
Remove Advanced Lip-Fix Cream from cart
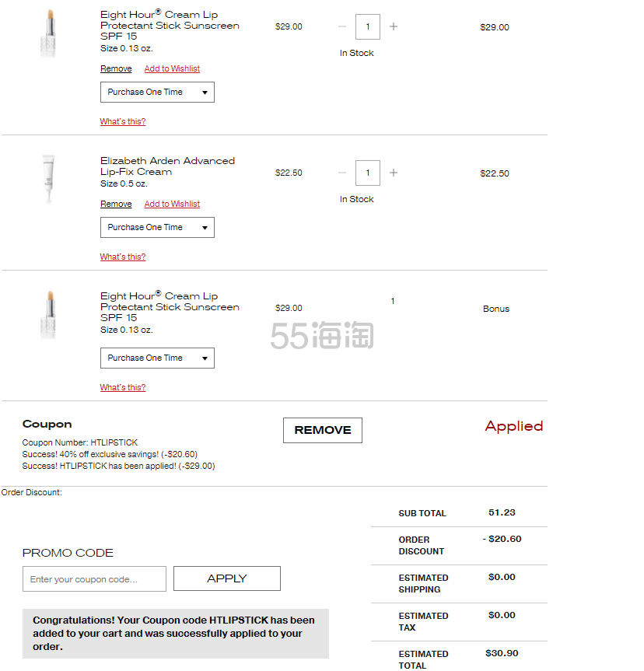tap(116, 204)
